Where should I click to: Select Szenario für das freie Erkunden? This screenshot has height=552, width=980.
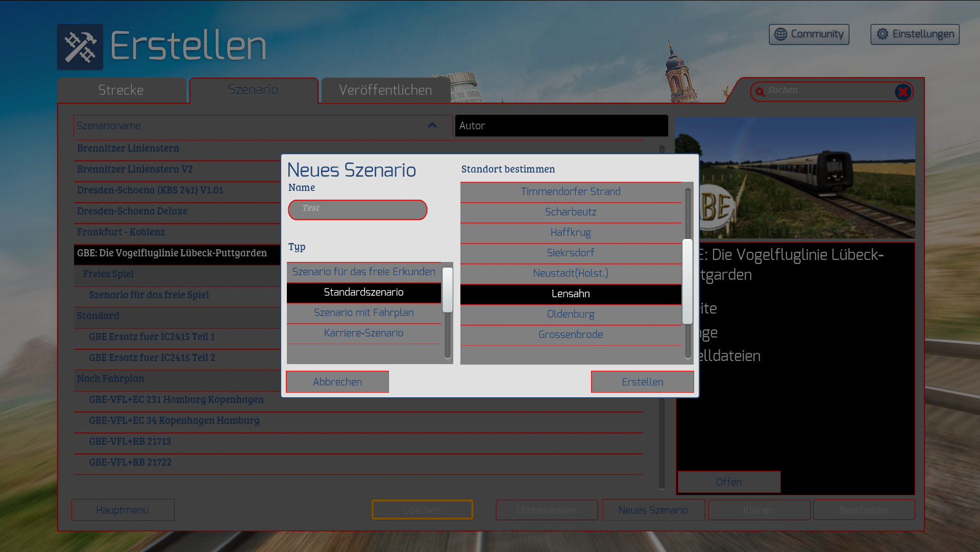pyautogui.click(x=363, y=272)
